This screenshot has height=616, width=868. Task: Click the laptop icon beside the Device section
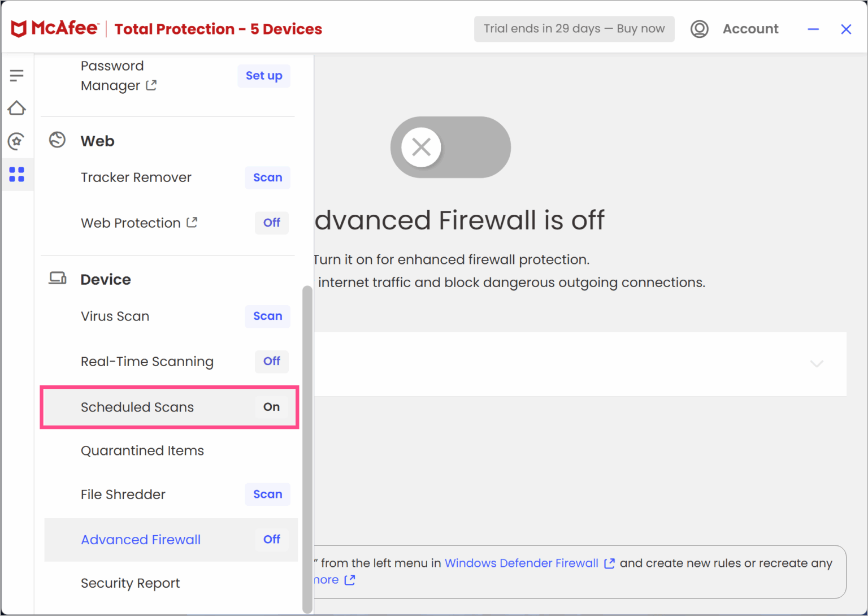pyautogui.click(x=57, y=278)
